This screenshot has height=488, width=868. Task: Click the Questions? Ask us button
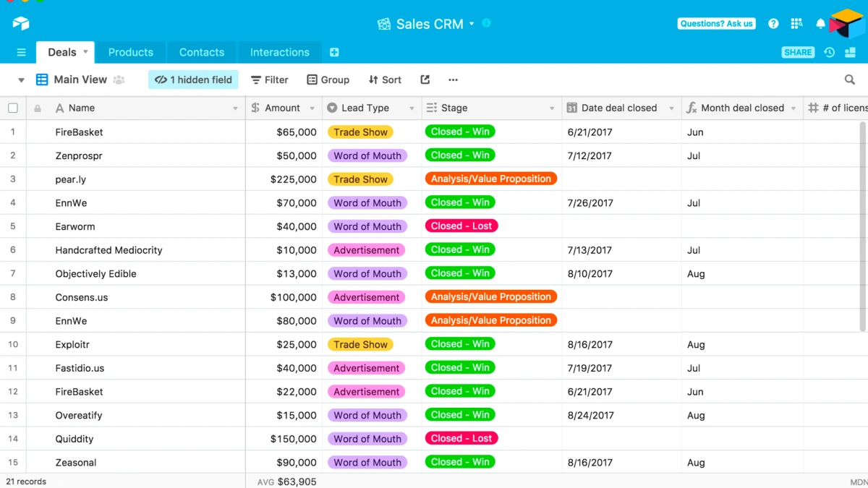click(x=716, y=23)
